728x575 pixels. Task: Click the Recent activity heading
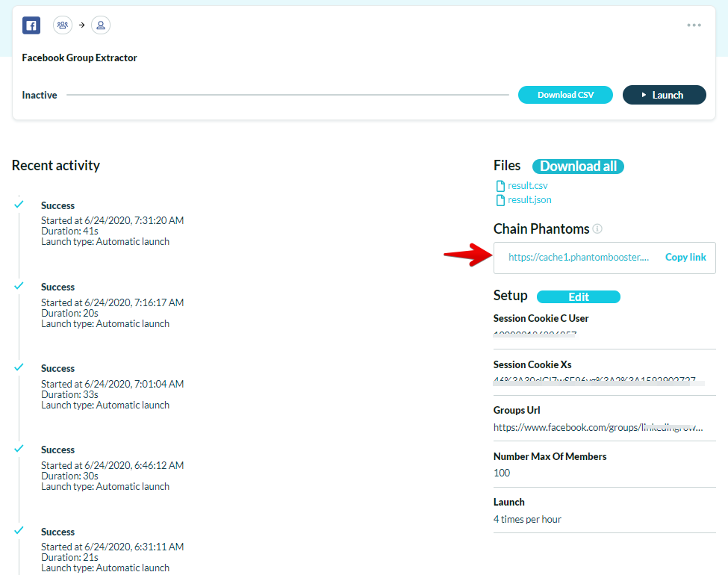[56, 166]
